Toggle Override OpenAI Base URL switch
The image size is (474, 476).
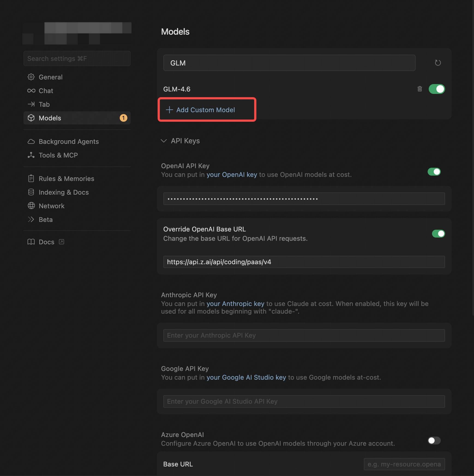click(438, 234)
